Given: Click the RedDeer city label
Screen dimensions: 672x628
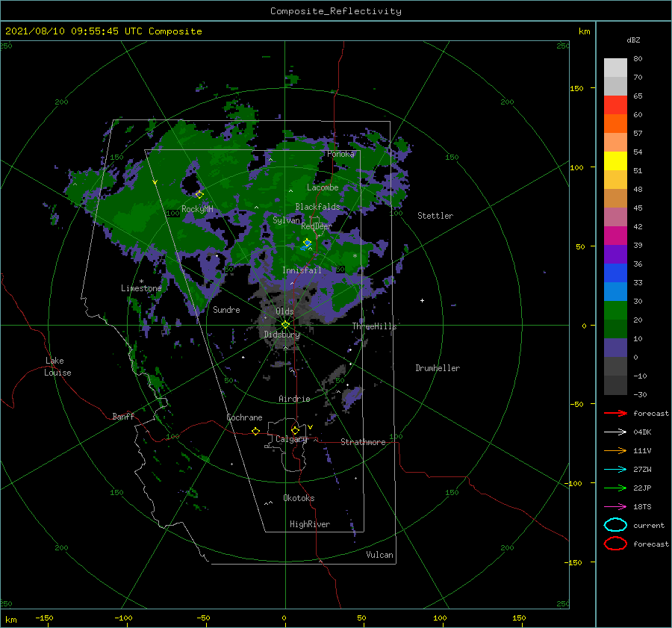Looking at the screenshot, I should pyautogui.click(x=317, y=226).
